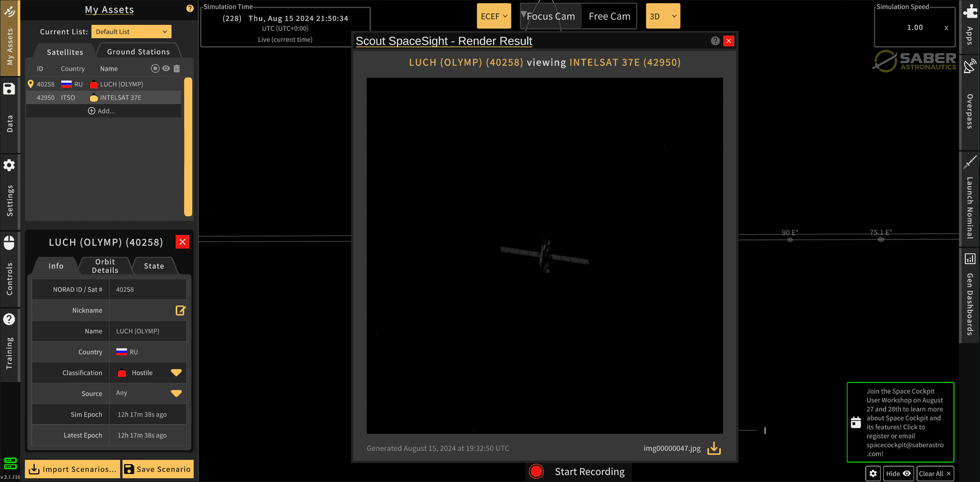Open the Training help icon
Viewport: 980px width, 482px height.
(x=9, y=319)
